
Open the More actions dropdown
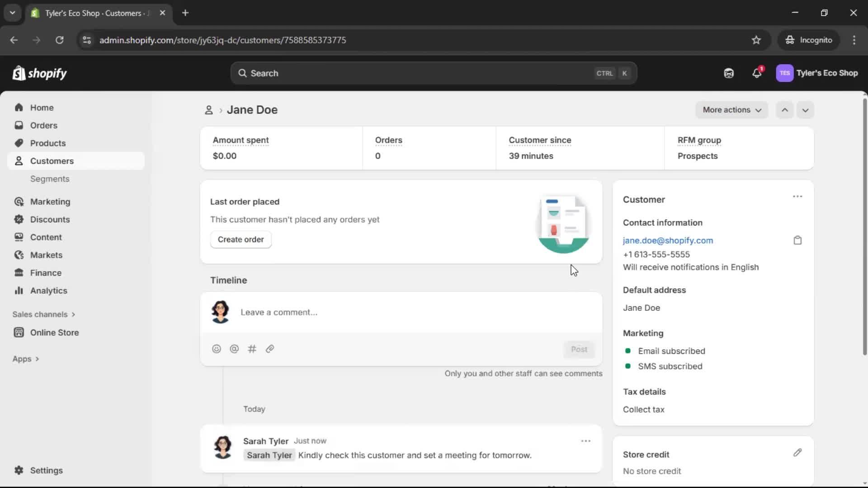click(x=731, y=110)
